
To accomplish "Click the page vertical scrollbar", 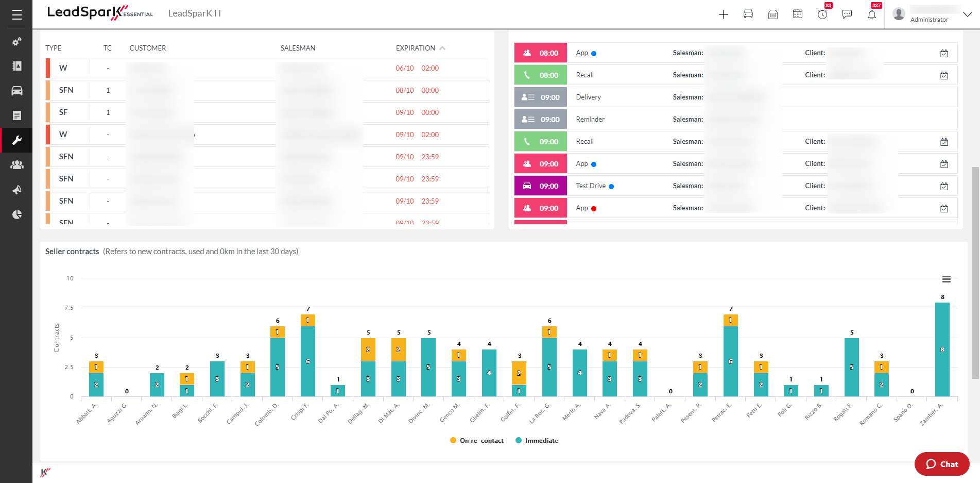I will (975, 273).
